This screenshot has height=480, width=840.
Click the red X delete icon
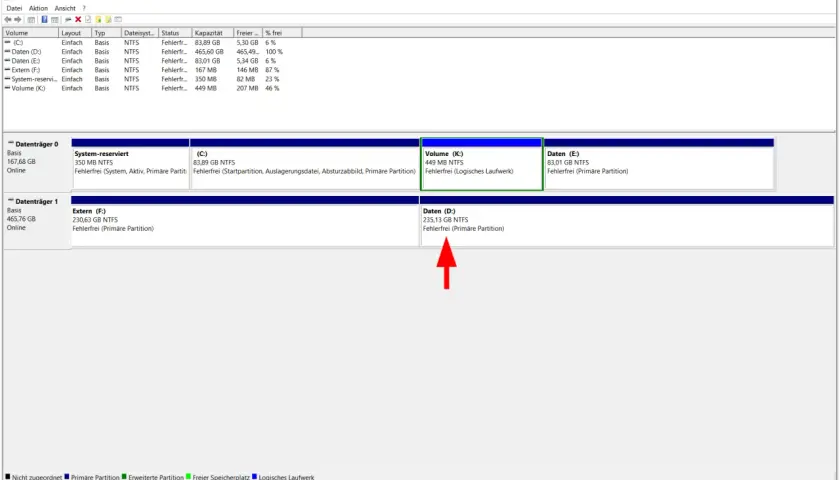(x=78, y=19)
